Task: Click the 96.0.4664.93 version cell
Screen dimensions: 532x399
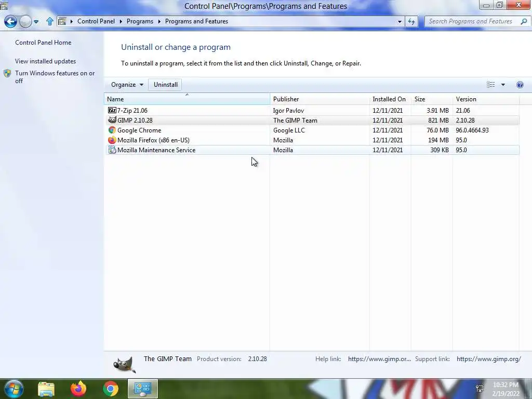Action: pyautogui.click(x=472, y=130)
